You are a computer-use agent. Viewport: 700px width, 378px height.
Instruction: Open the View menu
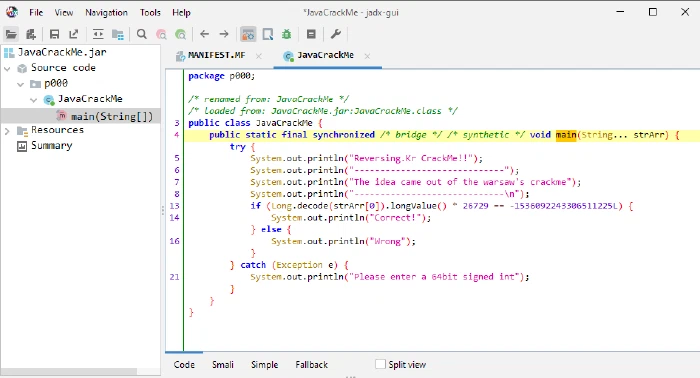click(x=64, y=12)
